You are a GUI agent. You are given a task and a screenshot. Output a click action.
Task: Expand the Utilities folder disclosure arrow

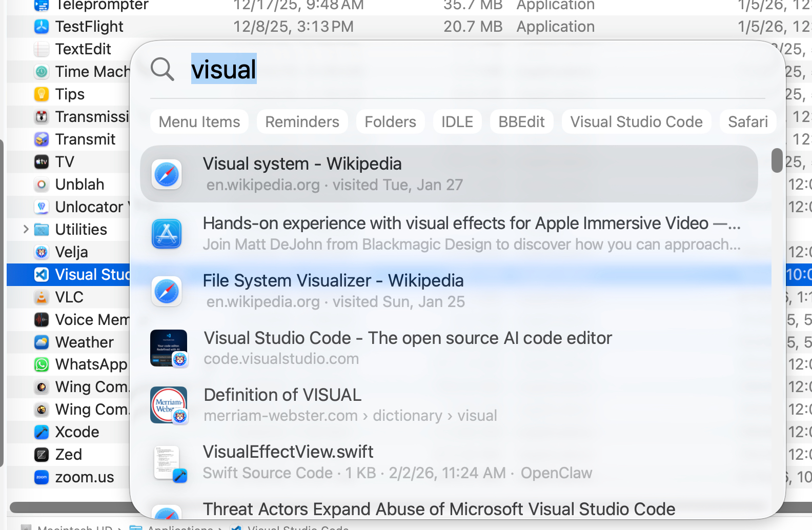click(x=26, y=229)
